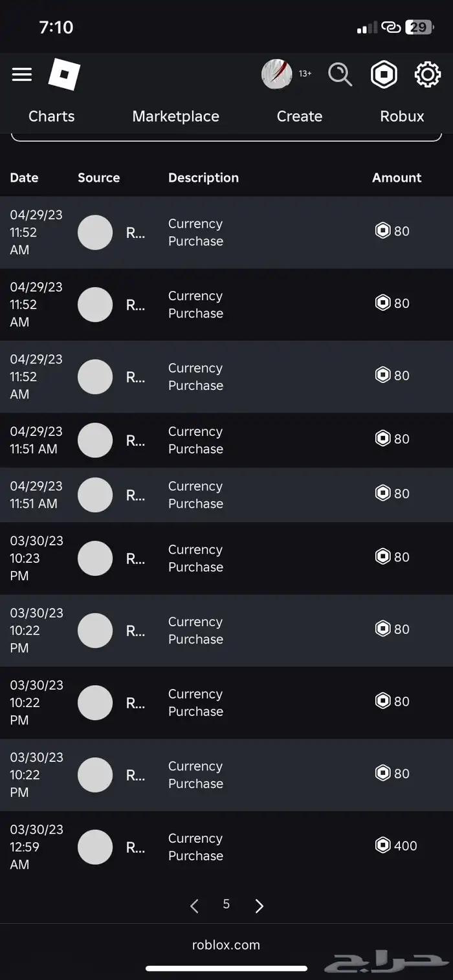Open the Create tab
This screenshot has height=980, width=453.
(299, 116)
